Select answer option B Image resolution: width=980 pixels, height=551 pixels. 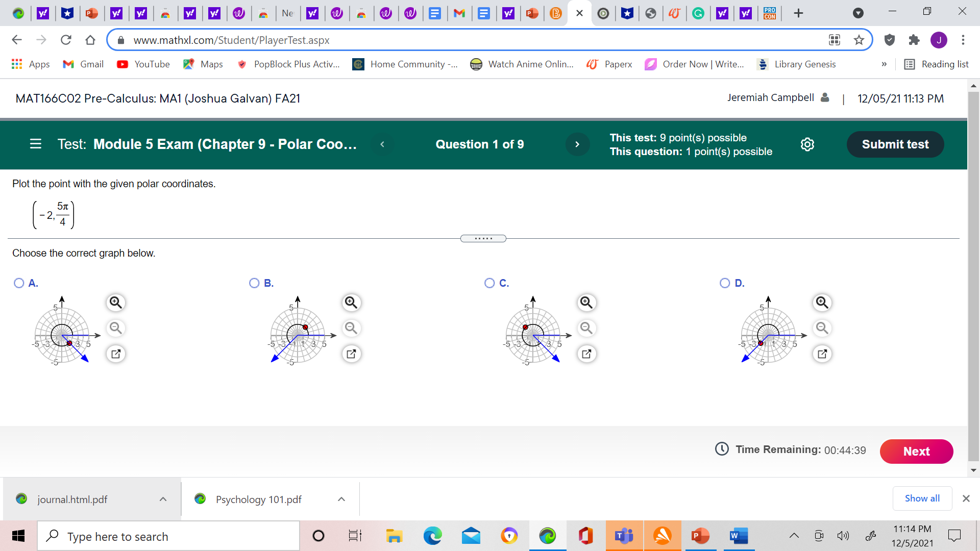(x=254, y=283)
